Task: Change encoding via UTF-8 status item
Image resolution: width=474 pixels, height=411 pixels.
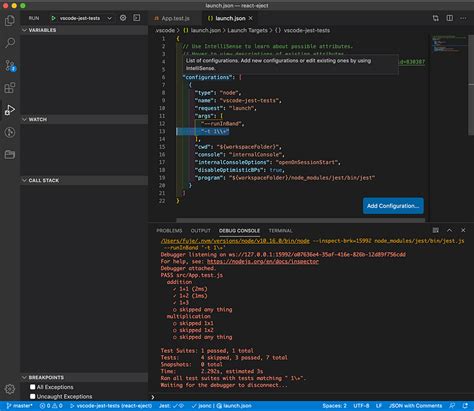Action: pos(361,406)
